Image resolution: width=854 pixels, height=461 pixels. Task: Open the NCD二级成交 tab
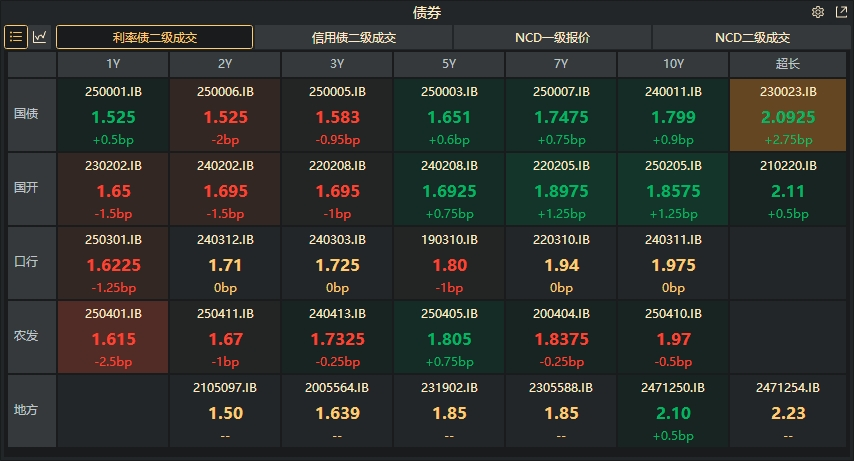(751, 37)
